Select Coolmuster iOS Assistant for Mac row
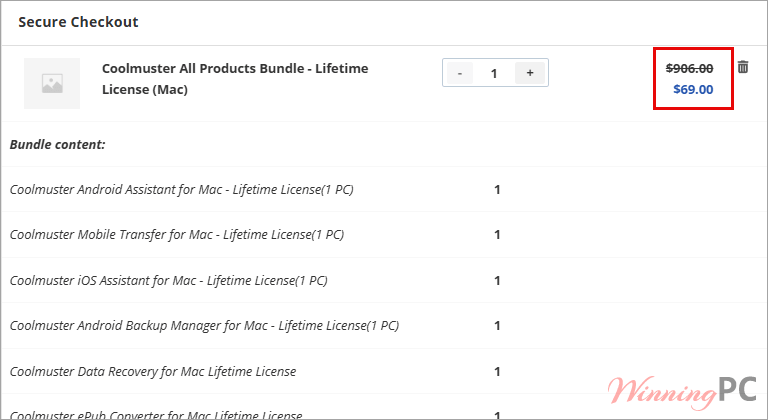 (384, 280)
